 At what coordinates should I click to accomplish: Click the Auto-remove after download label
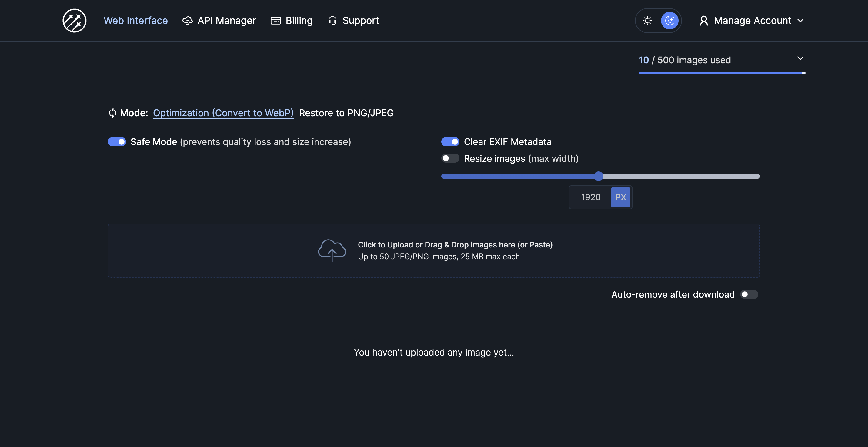coord(673,295)
